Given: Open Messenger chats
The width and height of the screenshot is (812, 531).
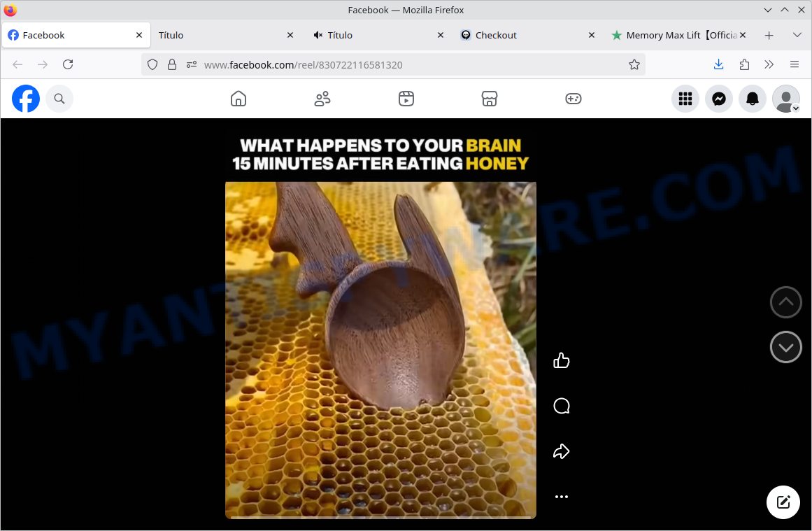Looking at the screenshot, I should (718, 99).
